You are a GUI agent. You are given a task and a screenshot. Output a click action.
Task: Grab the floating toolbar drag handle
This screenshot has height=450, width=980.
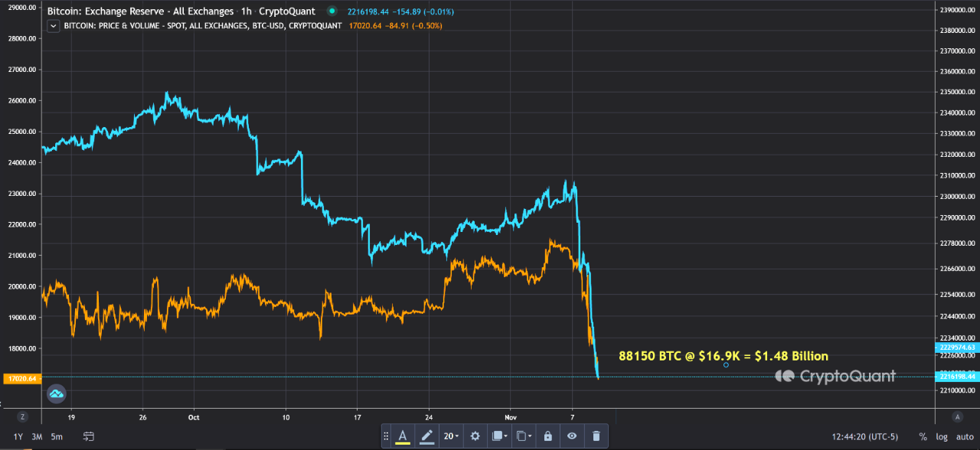(387, 436)
